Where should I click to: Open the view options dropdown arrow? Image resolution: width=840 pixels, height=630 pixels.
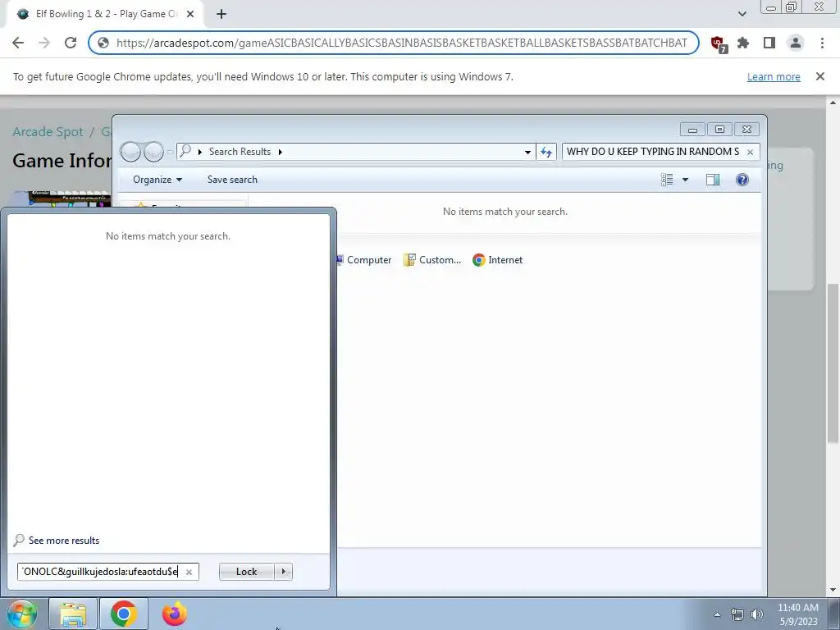[x=685, y=180]
